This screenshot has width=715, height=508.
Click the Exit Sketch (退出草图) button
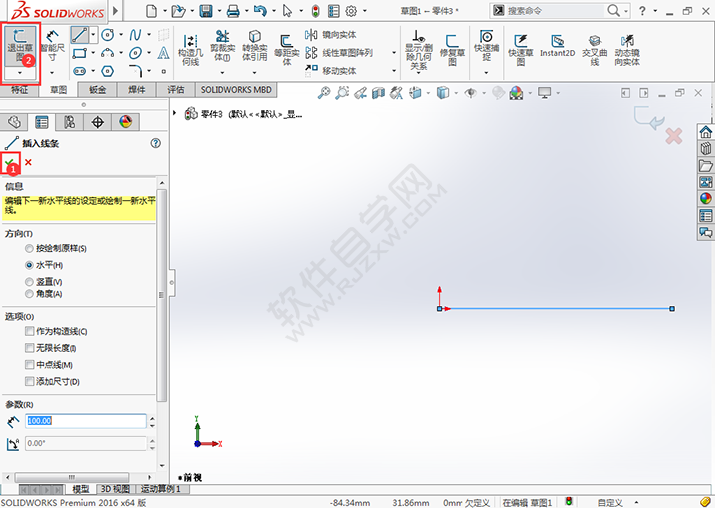coord(19,46)
